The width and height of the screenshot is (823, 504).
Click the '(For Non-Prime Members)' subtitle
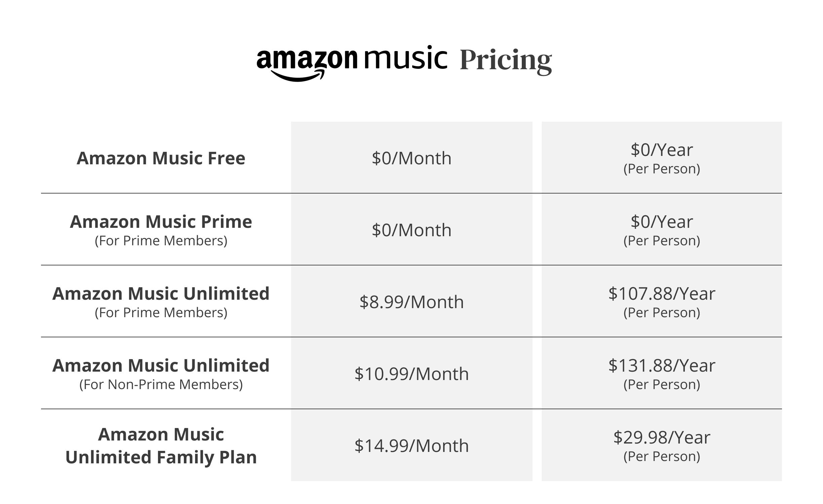click(x=161, y=384)
